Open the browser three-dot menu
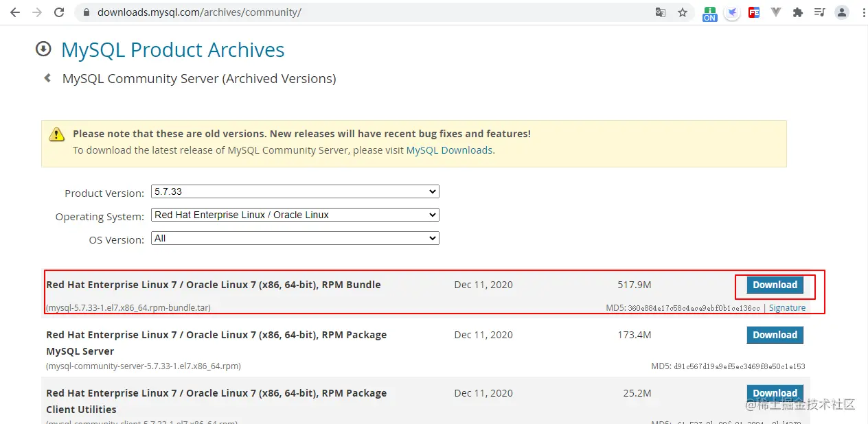Image resolution: width=868 pixels, height=424 pixels. [863, 12]
